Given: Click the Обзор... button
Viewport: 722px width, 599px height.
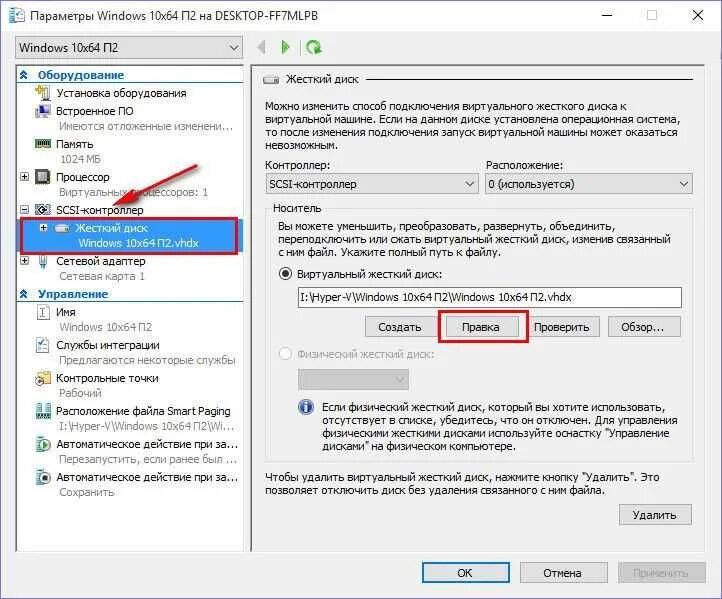Looking at the screenshot, I should [x=643, y=327].
